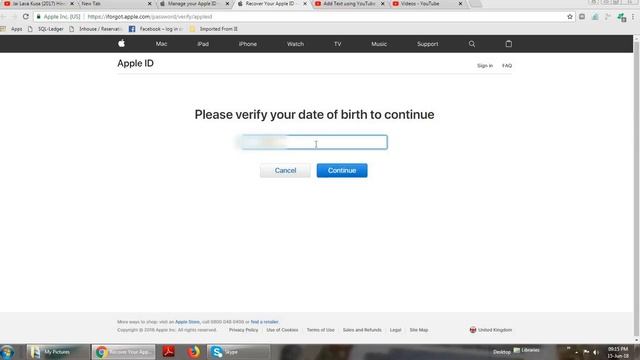This screenshot has width=640, height=360.
Task: Click the page vertical scrollbar
Action: click(636, 188)
